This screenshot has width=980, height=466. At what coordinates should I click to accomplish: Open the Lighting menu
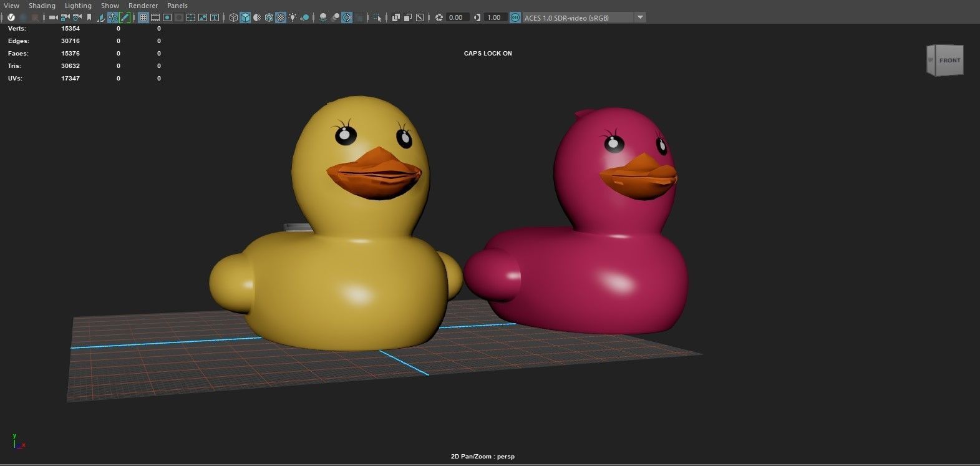(78, 6)
